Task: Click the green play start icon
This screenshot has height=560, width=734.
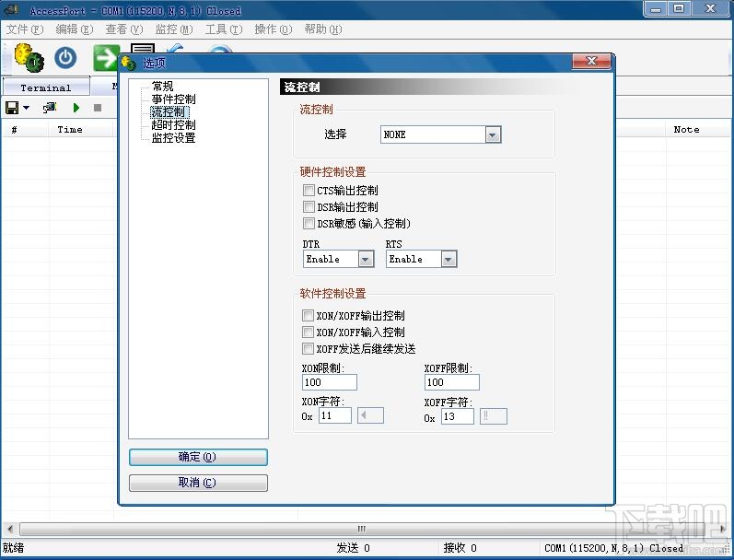Action: pos(76,108)
